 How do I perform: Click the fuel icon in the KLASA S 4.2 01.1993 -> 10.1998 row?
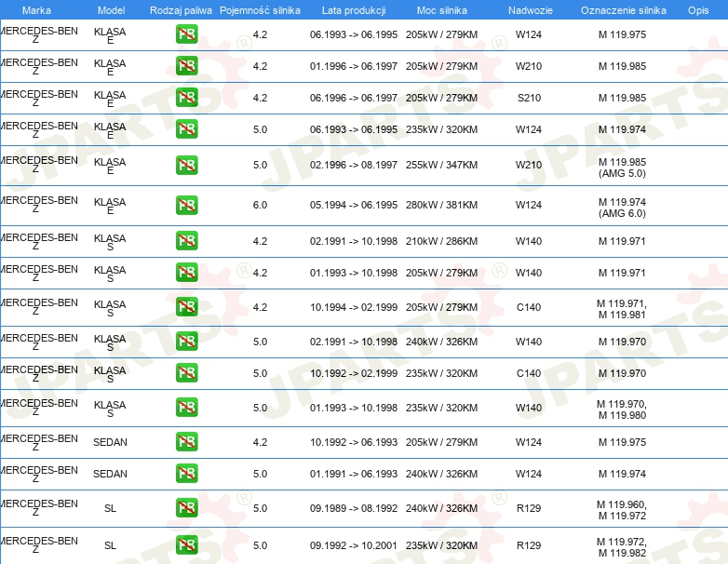pos(186,272)
